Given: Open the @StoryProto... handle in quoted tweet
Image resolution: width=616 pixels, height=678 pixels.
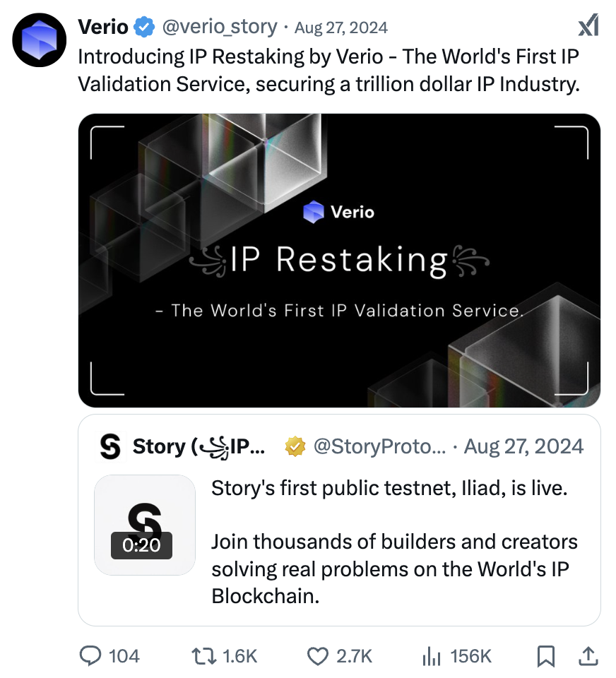Looking at the screenshot, I should [379, 446].
